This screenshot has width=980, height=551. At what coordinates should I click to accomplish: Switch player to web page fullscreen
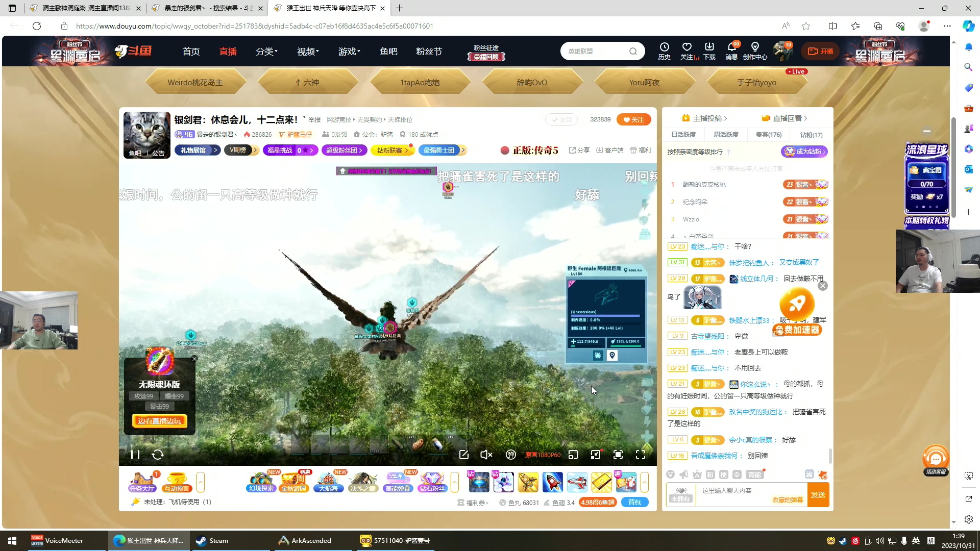618,455
